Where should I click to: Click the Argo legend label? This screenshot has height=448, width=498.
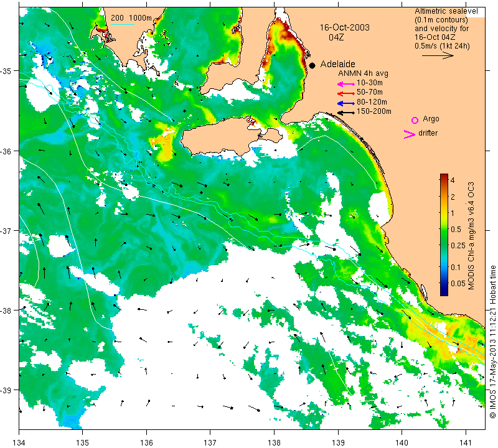(431, 119)
